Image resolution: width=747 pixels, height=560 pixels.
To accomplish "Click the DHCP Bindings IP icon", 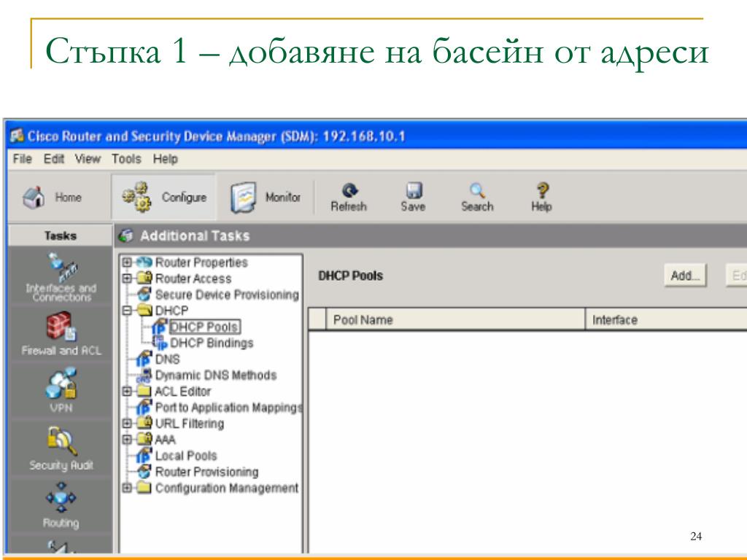I will click(160, 343).
